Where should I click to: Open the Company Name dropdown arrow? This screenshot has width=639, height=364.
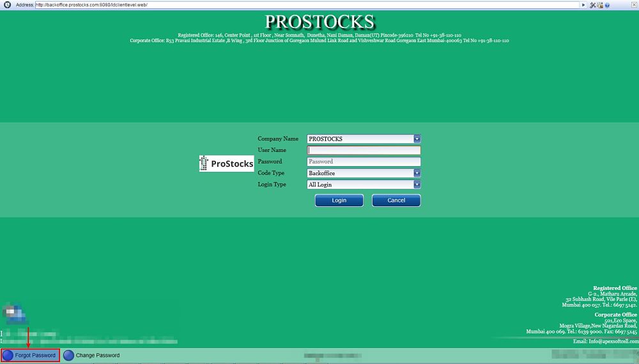click(x=417, y=139)
